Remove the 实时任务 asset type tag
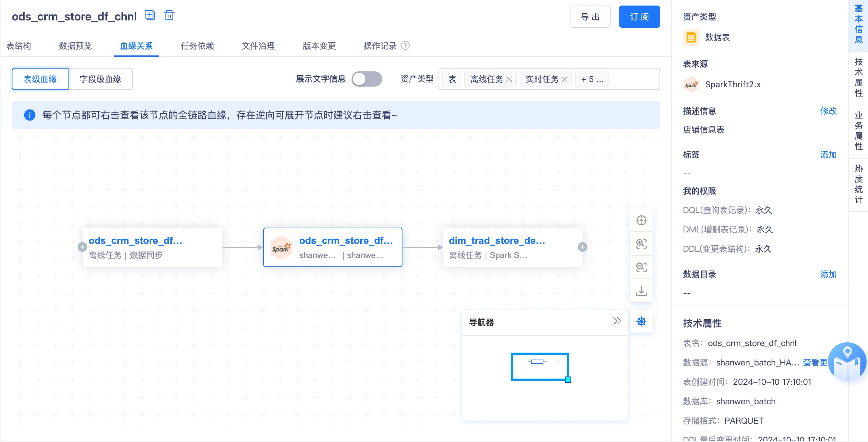The image size is (868, 442). point(564,79)
